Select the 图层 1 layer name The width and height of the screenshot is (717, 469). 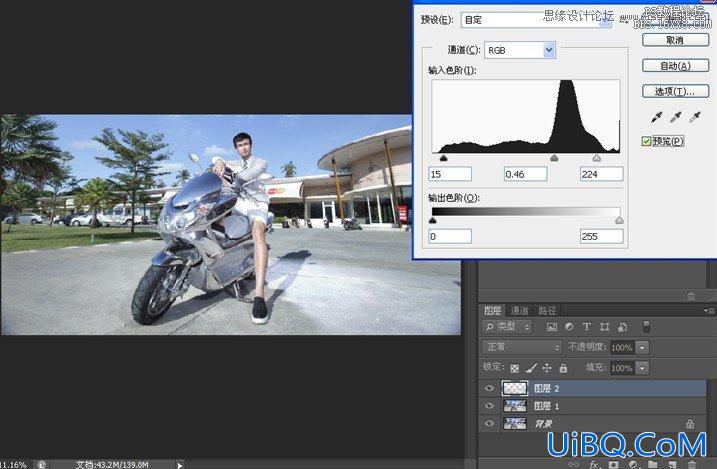coord(546,406)
